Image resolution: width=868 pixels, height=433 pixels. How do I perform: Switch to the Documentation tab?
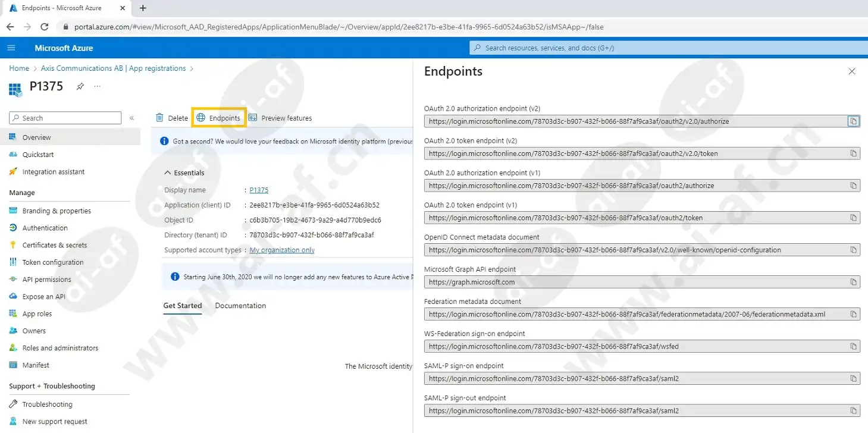coord(240,306)
